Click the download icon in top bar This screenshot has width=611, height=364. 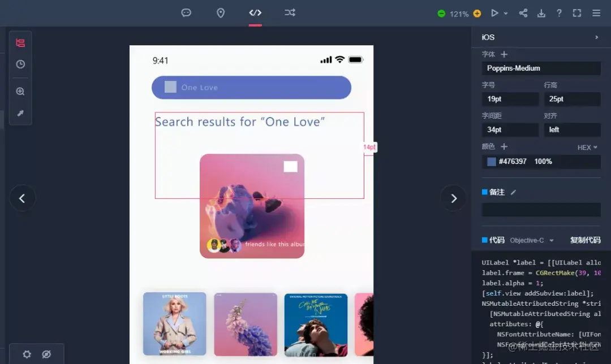(541, 13)
